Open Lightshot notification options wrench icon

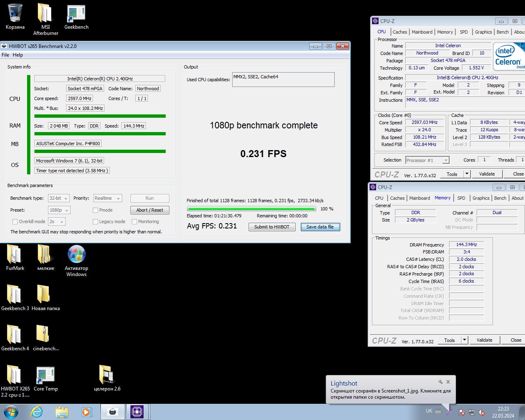pyautogui.click(x=441, y=381)
